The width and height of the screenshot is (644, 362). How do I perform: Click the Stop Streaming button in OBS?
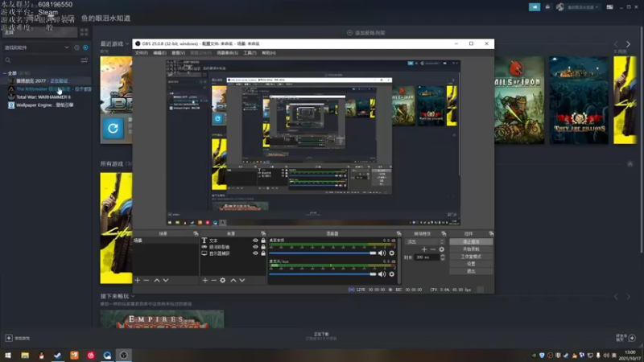click(x=471, y=242)
